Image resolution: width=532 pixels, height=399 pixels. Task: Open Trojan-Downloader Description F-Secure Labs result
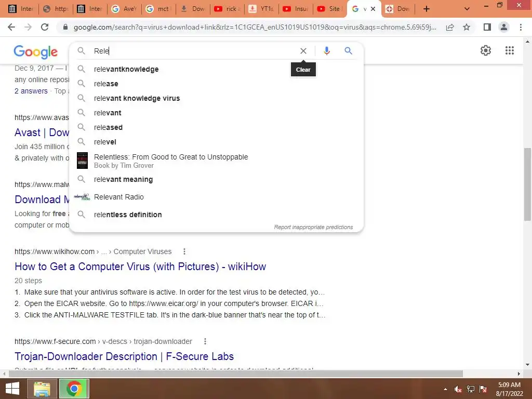pos(124,356)
